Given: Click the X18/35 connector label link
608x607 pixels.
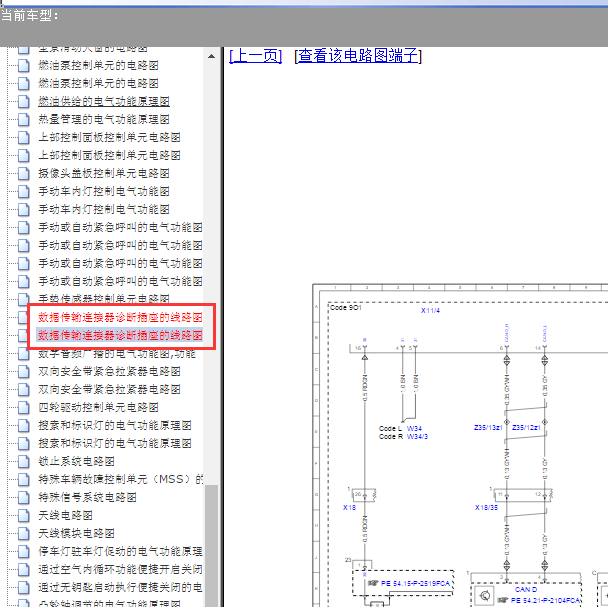Looking at the screenshot, I should point(486,507).
